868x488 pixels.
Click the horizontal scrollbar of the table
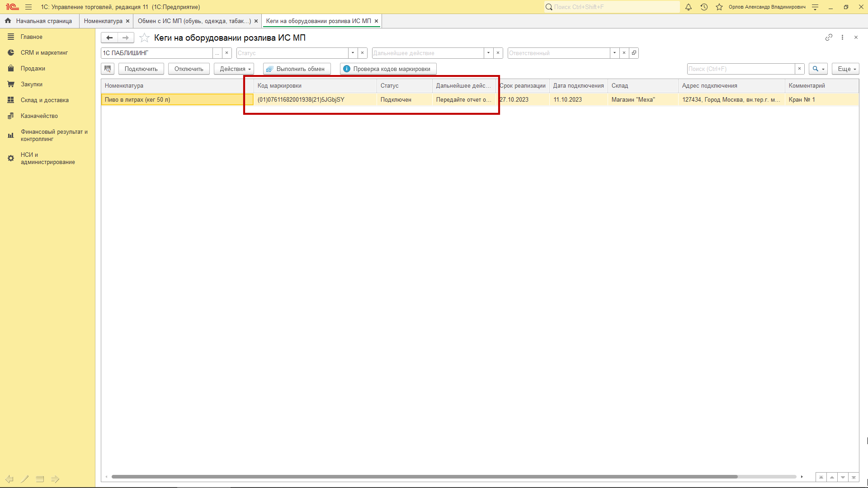(x=425, y=477)
